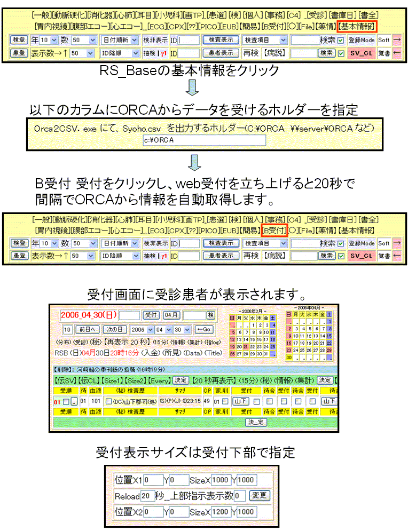
Task: Click SizeX field showing 1200
Action: pos(221,512)
